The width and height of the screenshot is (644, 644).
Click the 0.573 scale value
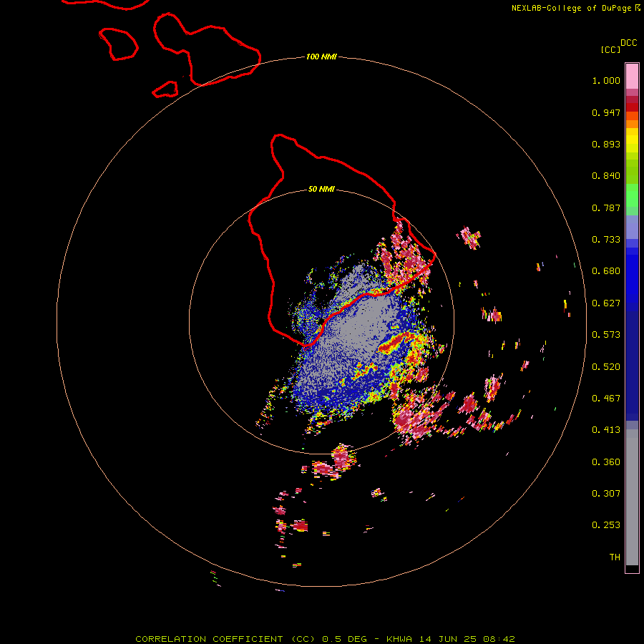[x=606, y=335]
